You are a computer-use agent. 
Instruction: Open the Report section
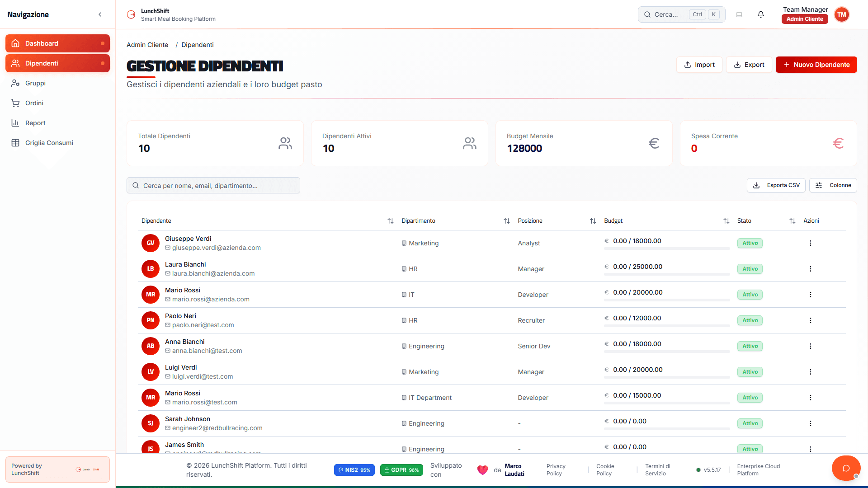(x=35, y=123)
